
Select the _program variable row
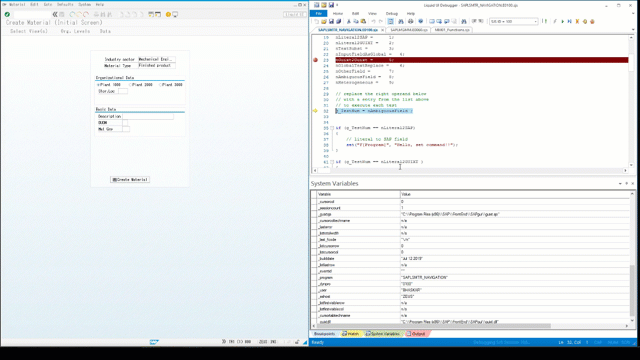473,278
